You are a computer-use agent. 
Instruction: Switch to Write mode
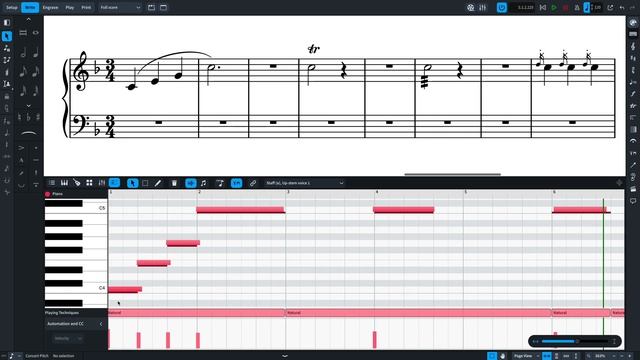(30, 7)
